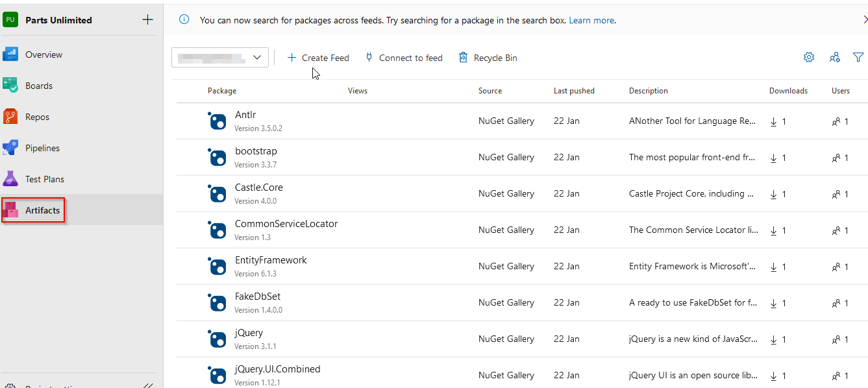Screen dimensions: 868x388
Task: Click the info icon in notification banner
Action: click(x=184, y=20)
